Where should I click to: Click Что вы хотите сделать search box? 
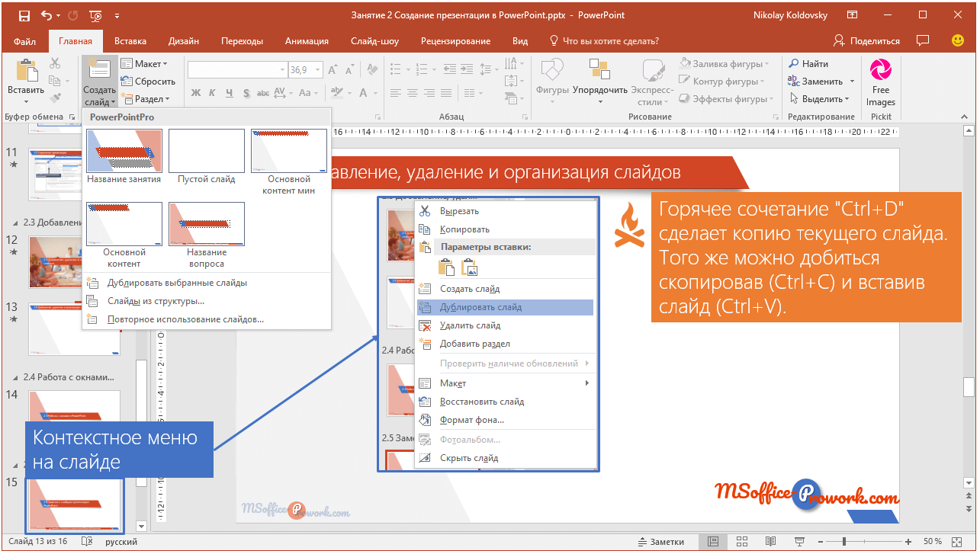click(603, 41)
